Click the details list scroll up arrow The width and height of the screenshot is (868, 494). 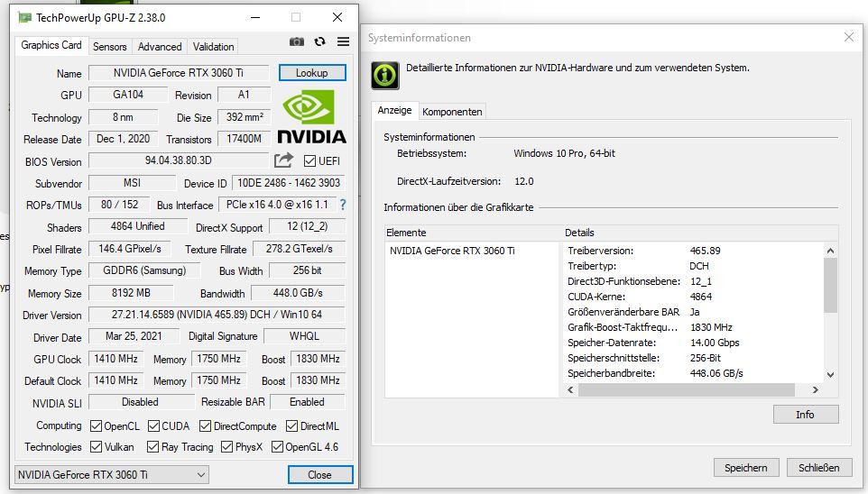[x=830, y=251]
